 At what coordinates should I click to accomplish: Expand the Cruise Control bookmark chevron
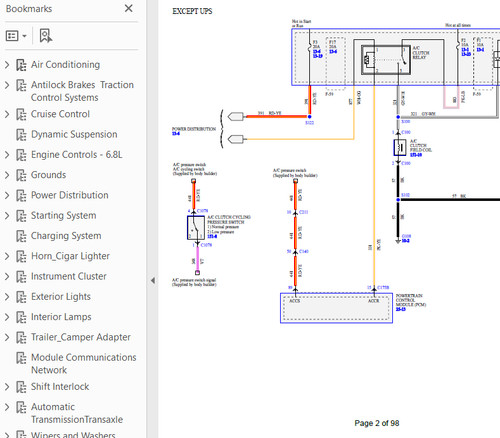pyautogui.click(x=7, y=114)
